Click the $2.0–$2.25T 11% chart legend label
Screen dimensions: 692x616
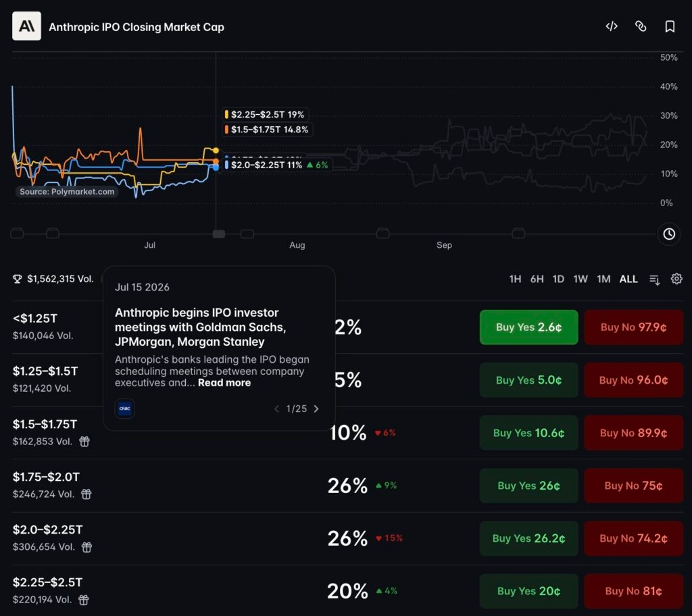pos(276,165)
